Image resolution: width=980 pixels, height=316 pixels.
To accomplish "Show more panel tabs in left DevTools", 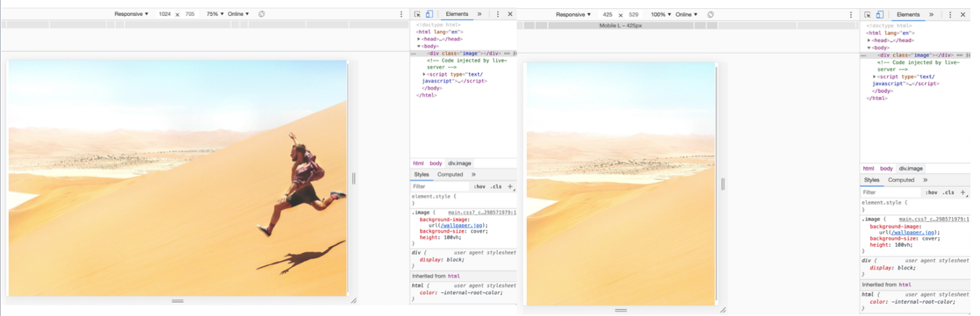I will pyautogui.click(x=479, y=14).
